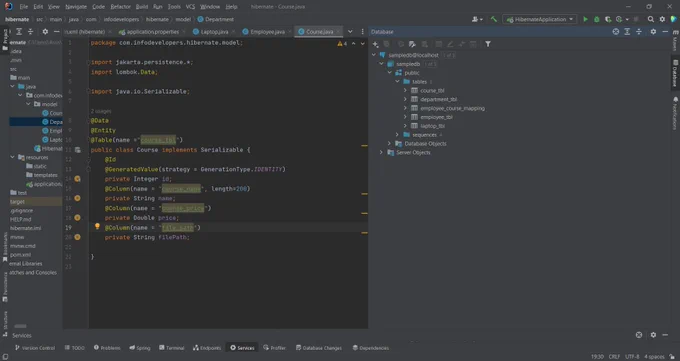Expand the course_tbl table node

click(x=405, y=91)
